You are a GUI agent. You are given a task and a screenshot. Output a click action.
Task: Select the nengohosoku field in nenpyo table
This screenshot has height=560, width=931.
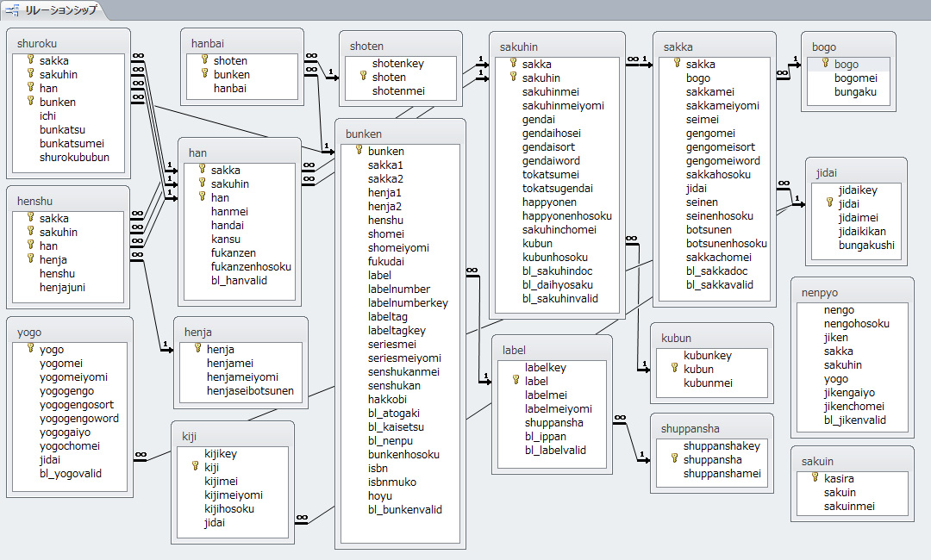click(857, 323)
